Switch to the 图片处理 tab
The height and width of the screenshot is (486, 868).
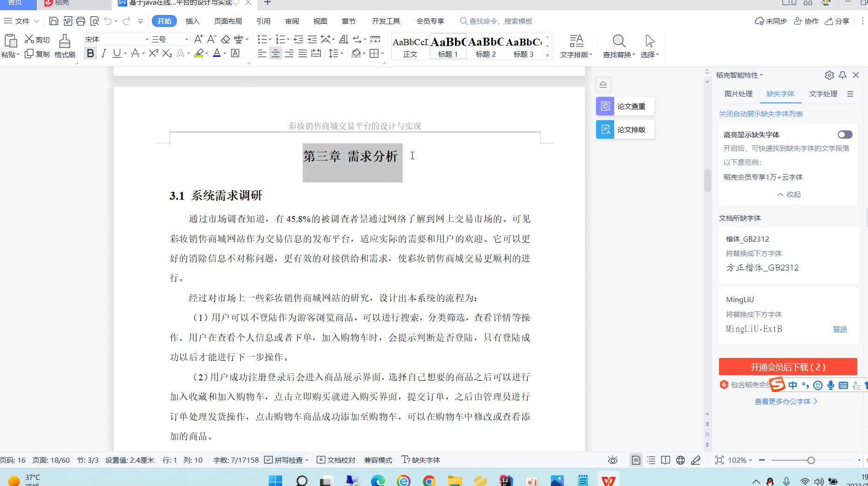pos(738,94)
